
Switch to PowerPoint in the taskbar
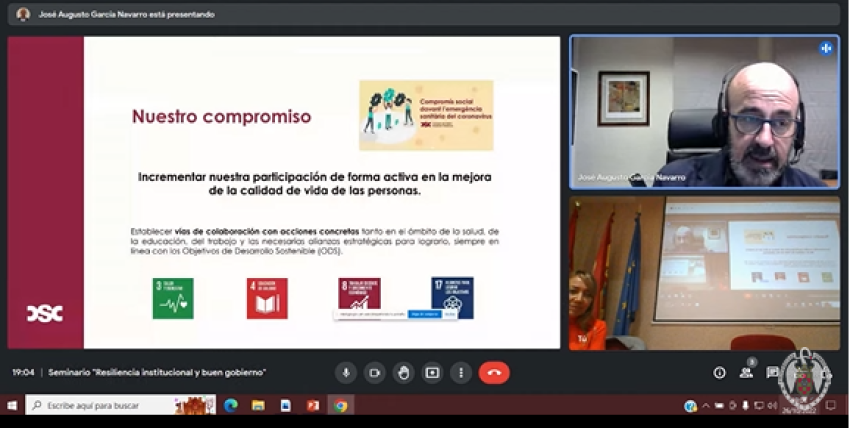point(313,406)
